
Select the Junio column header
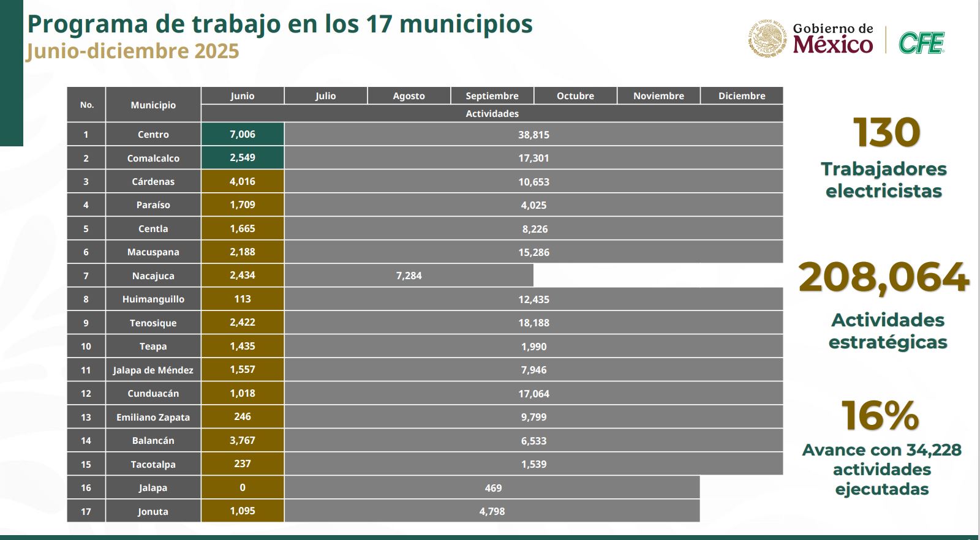(243, 96)
